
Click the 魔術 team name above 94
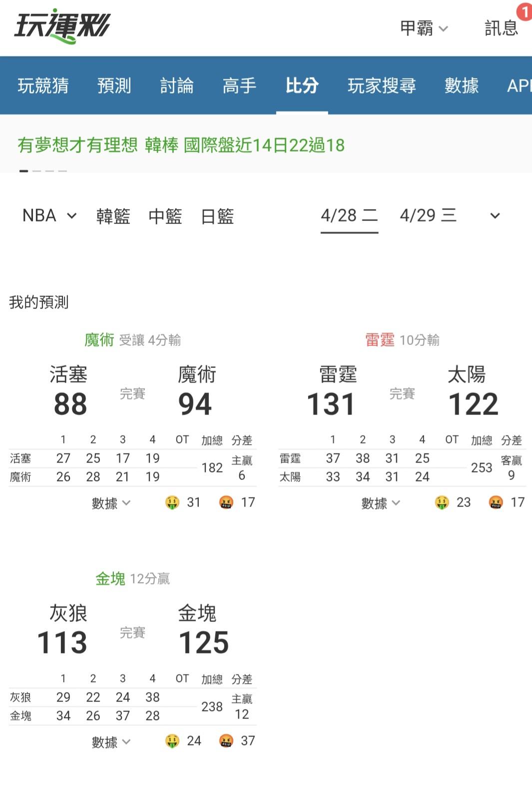coord(197,374)
